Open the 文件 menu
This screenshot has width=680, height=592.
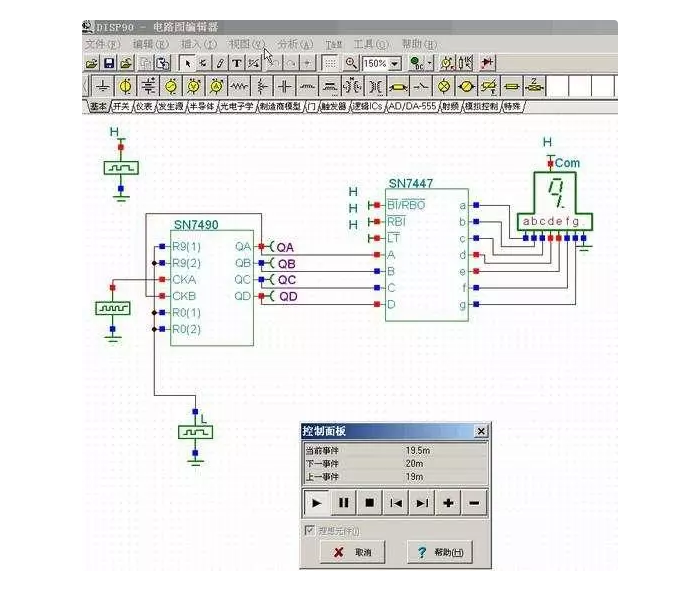pos(101,44)
